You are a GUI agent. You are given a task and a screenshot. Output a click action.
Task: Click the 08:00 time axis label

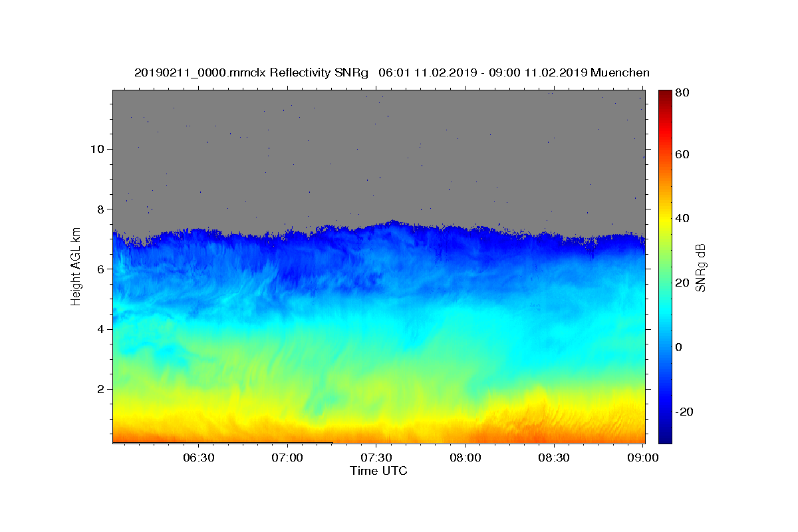(x=465, y=458)
